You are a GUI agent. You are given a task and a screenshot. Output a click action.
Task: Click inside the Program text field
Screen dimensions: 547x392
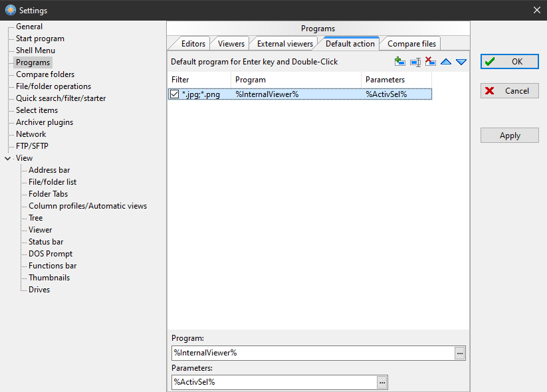tap(312, 353)
